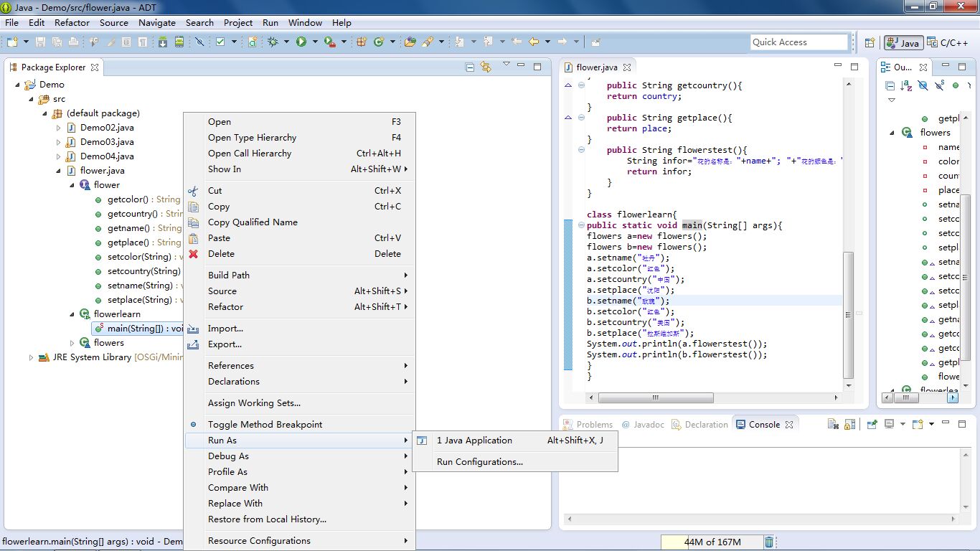Image resolution: width=980 pixels, height=551 pixels.
Task: Click the Back to previous edit arrow
Action: [x=533, y=42]
